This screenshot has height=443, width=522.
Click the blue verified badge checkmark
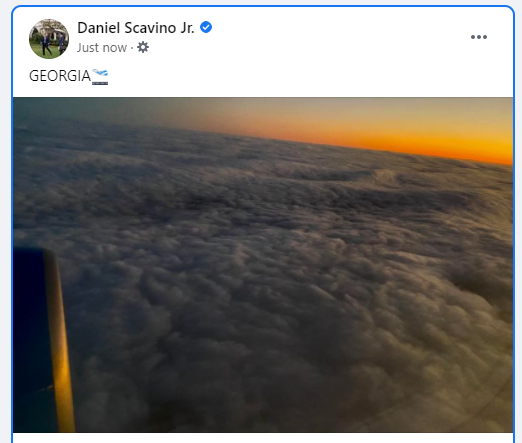point(206,27)
